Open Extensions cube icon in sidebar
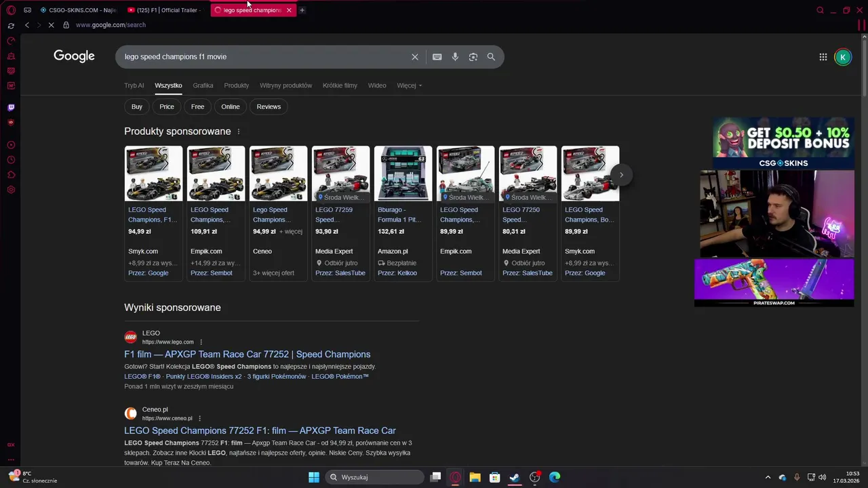The width and height of the screenshot is (868, 488). click(x=11, y=175)
